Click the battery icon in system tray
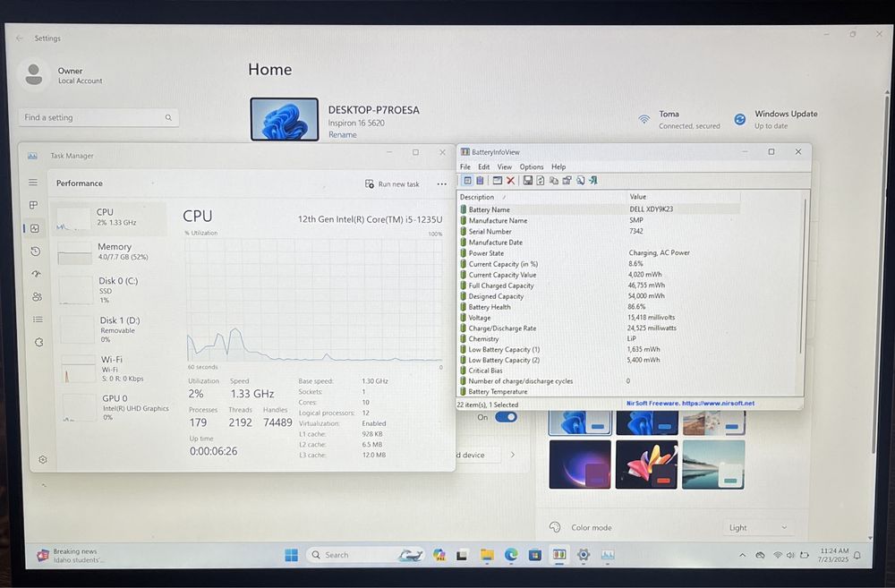 (x=805, y=555)
